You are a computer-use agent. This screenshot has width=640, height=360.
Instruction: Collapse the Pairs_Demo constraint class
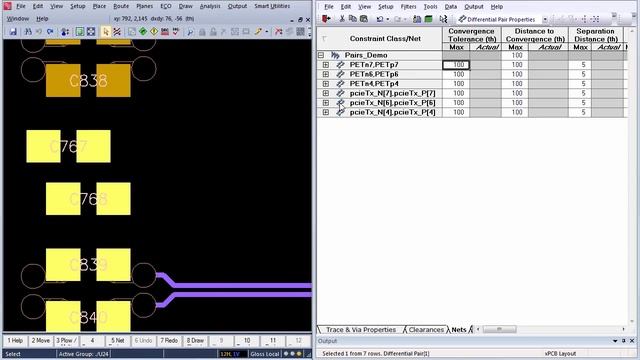coord(321,55)
